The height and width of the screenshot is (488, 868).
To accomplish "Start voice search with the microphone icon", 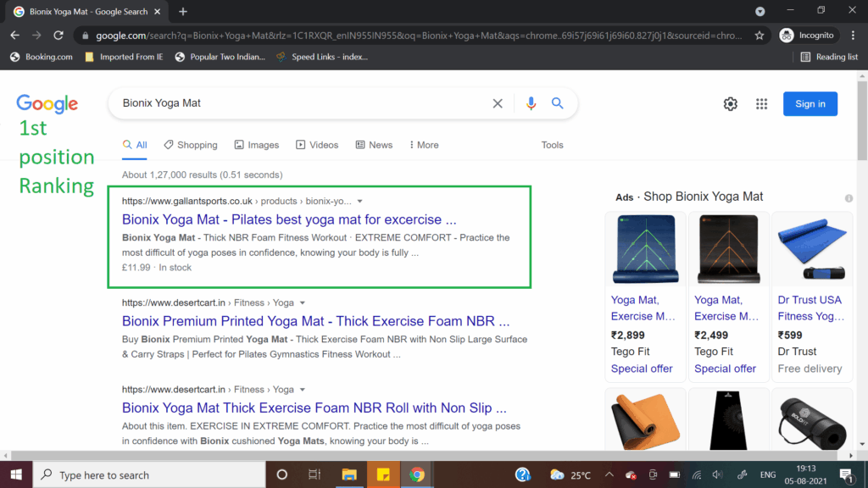I will pyautogui.click(x=531, y=103).
